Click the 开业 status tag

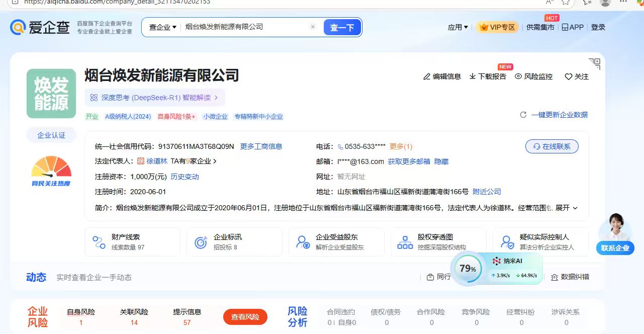coord(92,116)
